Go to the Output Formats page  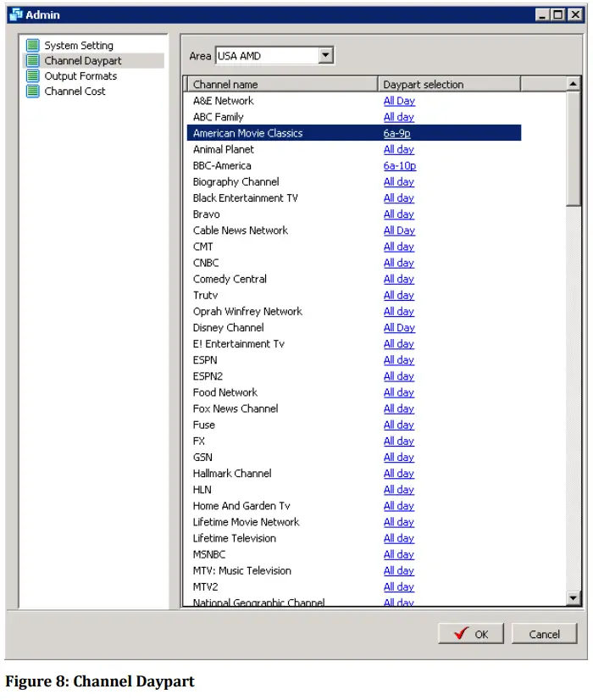(80, 76)
